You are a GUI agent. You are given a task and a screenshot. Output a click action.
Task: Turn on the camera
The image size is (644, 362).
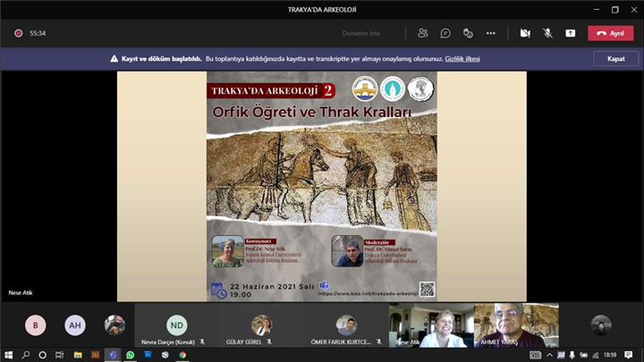tap(525, 33)
